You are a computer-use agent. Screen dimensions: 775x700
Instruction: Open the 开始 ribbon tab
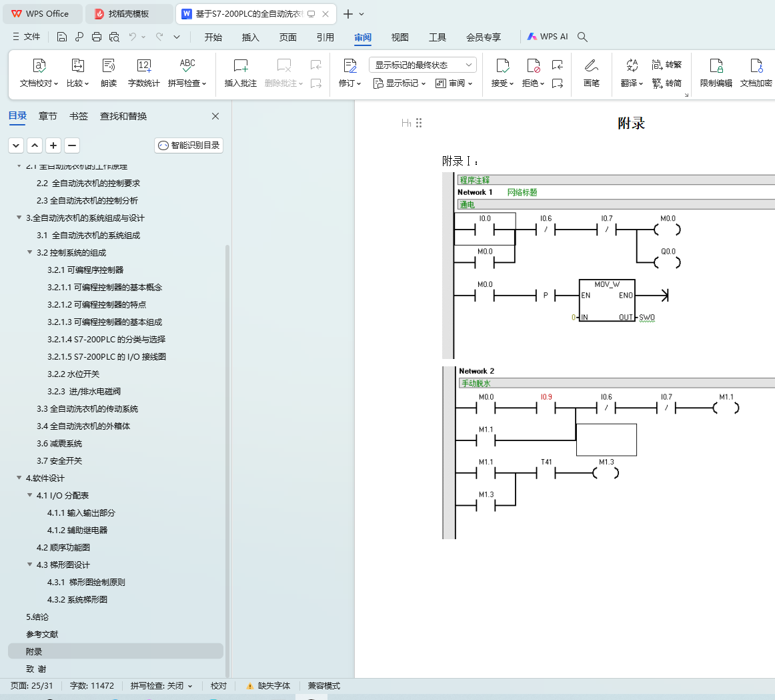point(213,37)
